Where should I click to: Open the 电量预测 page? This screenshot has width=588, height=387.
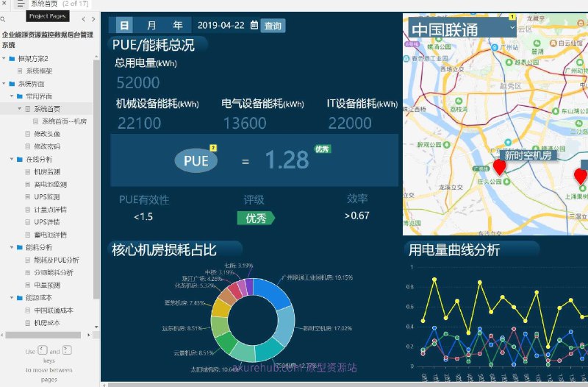click(x=47, y=285)
